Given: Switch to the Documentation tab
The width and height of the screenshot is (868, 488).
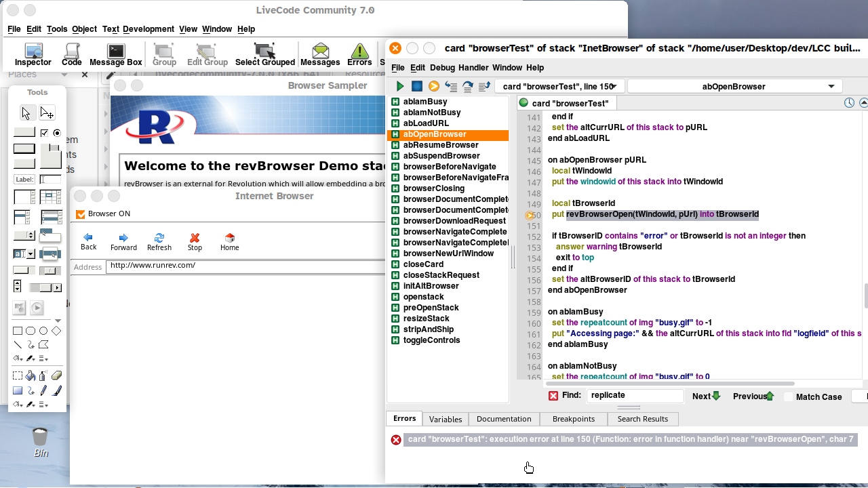Looking at the screenshot, I should [504, 419].
